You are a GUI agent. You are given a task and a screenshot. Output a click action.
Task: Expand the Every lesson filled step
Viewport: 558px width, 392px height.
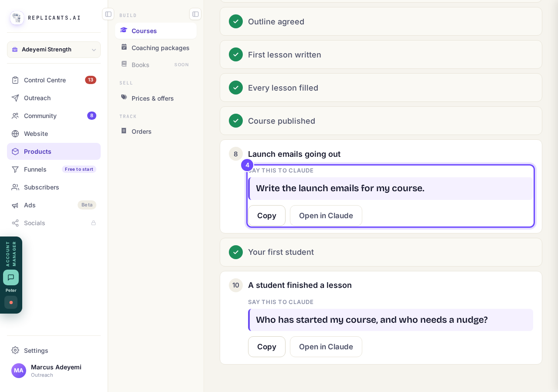381,88
